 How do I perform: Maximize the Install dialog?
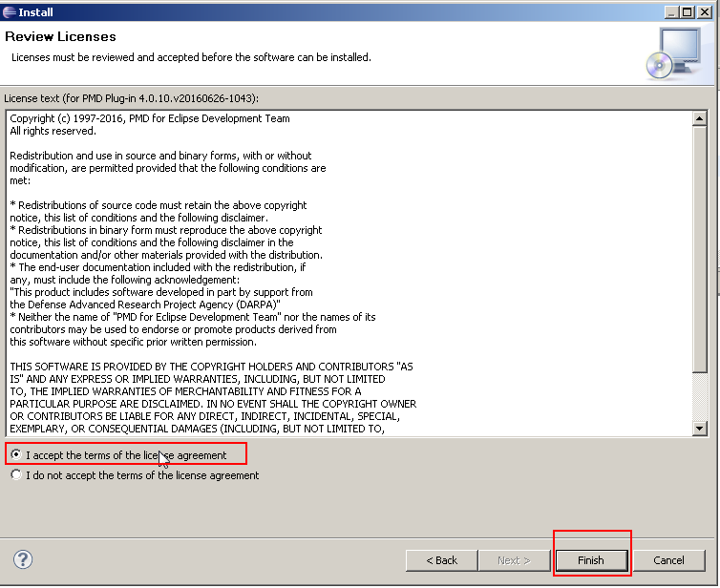coord(688,12)
